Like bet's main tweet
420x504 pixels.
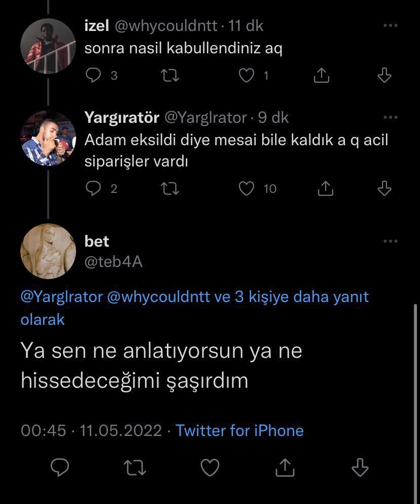[209, 467]
